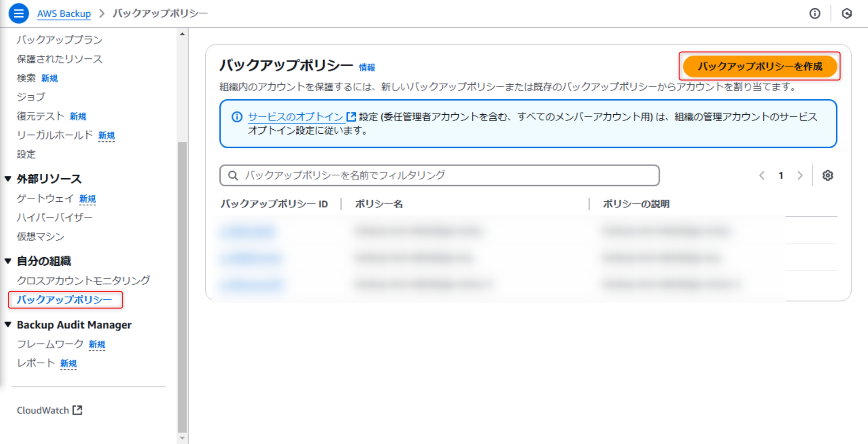Click the 新規 badge beside 検索

click(49, 78)
